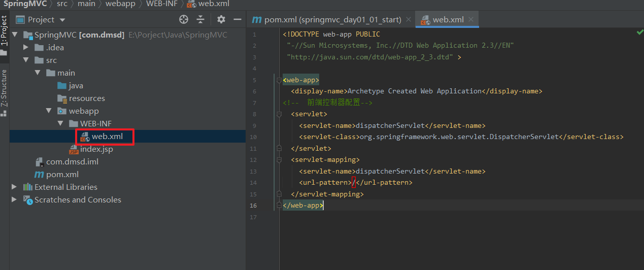Select resources folder in project tree
This screenshot has height=270, width=644.
click(87, 98)
